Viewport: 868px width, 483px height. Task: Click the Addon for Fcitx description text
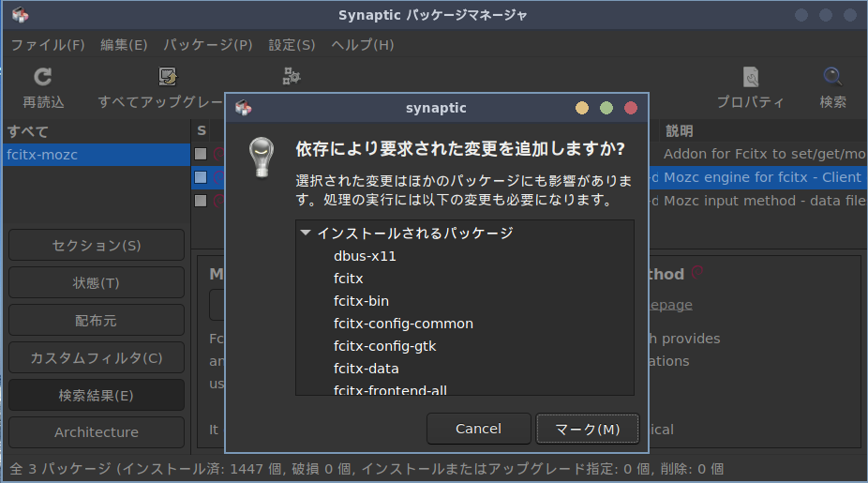point(765,154)
